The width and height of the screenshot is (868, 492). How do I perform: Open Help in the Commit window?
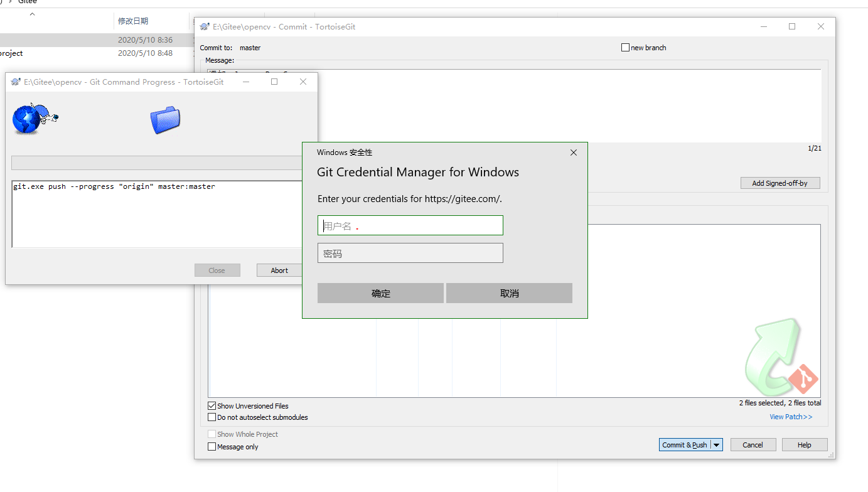tap(805, 445)
